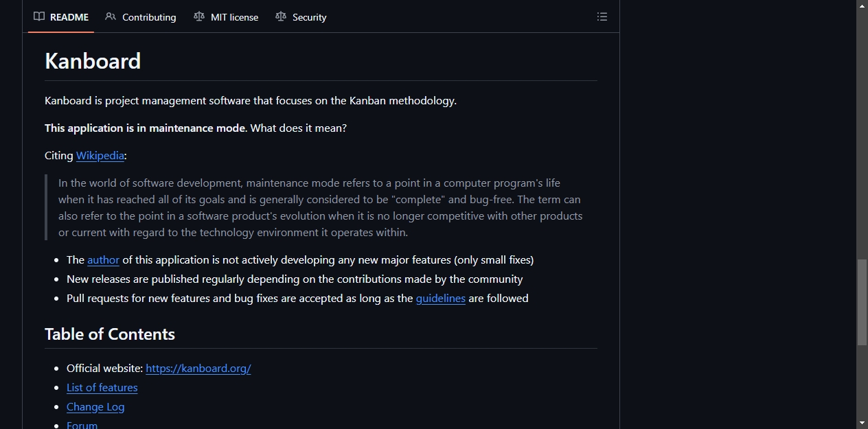Follow the Wikipedia link
Screen dimensions: 868x429
(100, 155)
